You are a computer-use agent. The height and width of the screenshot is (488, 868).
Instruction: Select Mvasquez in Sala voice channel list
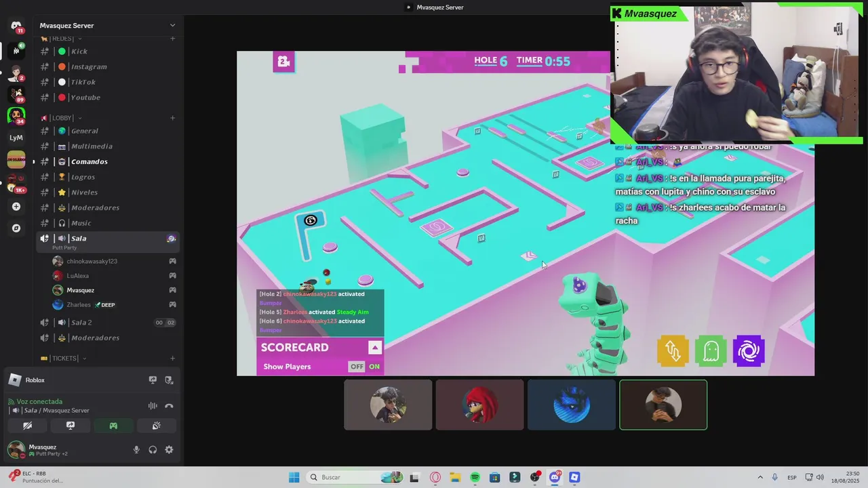pos(114,290)
